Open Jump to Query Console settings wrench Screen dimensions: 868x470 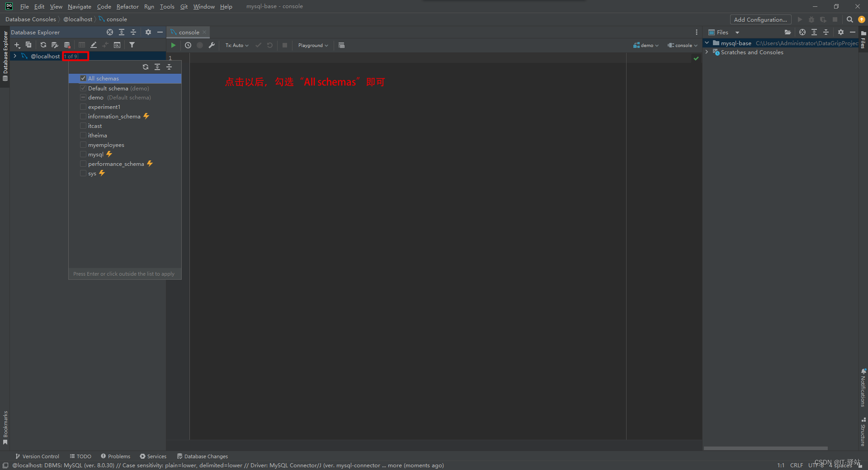[x=212, y=45]
